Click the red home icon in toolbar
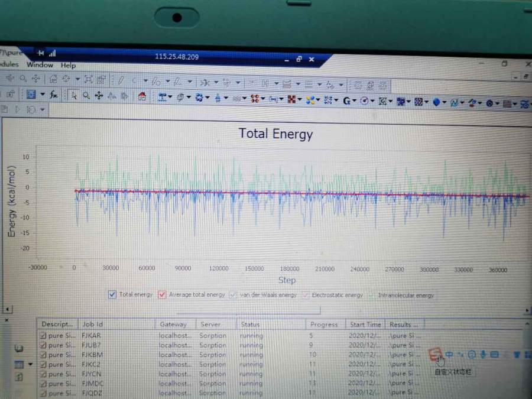Screen dimensions: 532x399 [x=142, y=96]
